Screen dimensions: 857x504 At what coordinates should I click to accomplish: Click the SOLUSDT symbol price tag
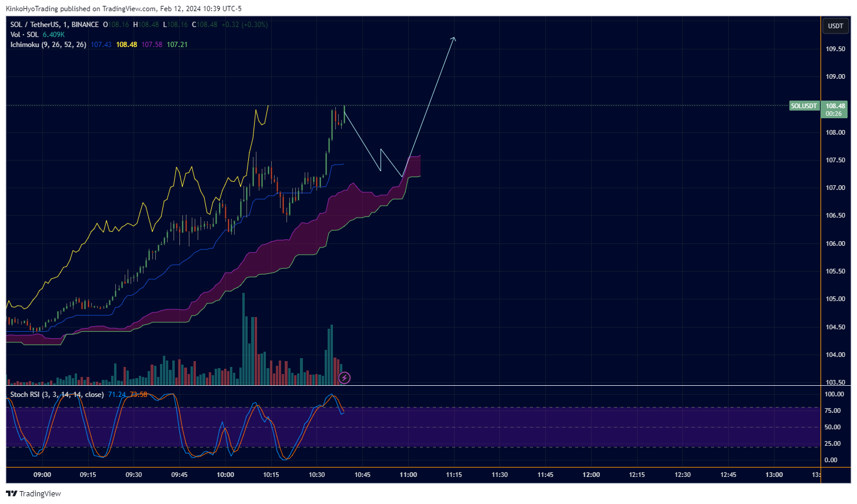(803, 106)
